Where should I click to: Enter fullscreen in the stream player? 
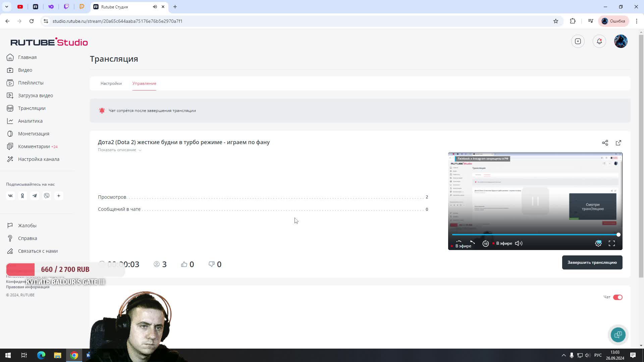611,243
